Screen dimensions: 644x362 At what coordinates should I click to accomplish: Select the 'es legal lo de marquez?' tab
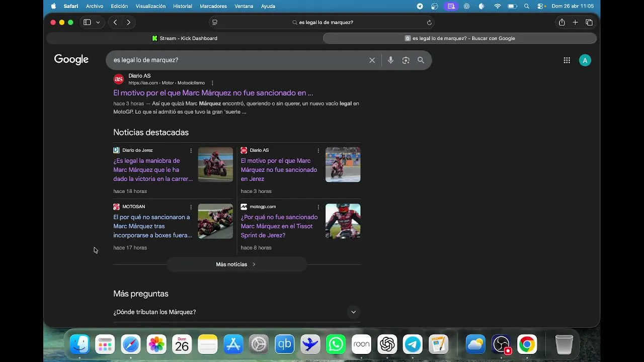(x=460, y=38)
